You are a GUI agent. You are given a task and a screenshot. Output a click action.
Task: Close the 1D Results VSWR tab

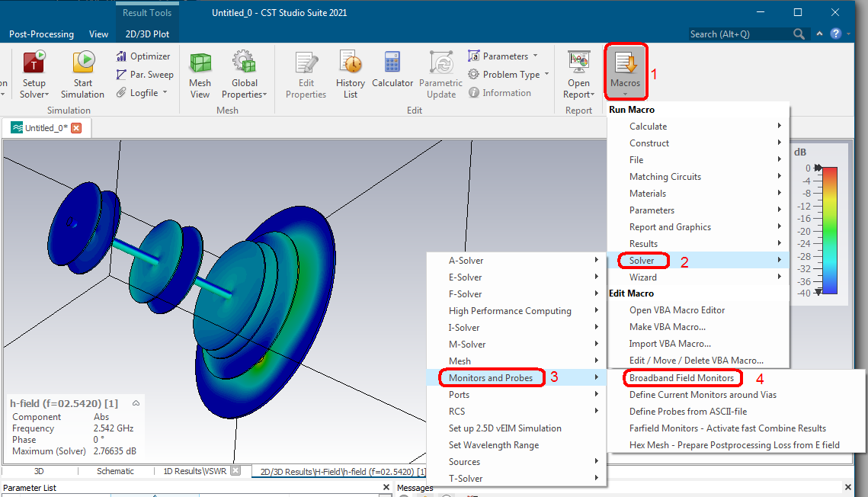point(235,471)
